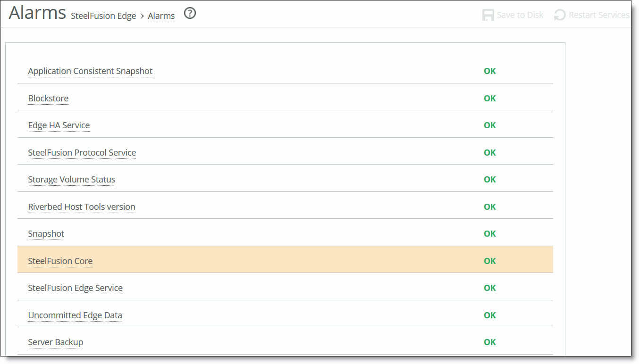Open SteelFusion Protocol Service alarm
This screenshot has width=639, height=364.
[82, 153]
